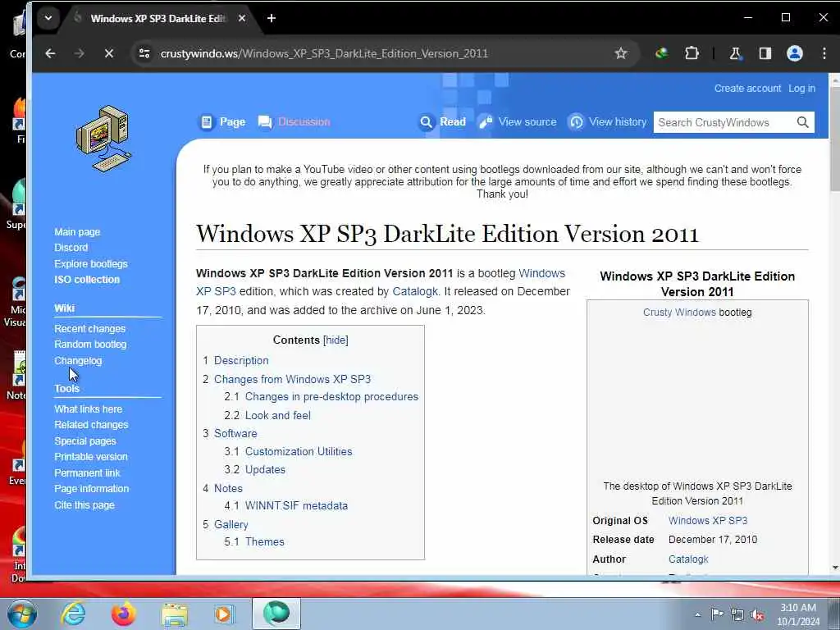
Task: Type in Search CrustyWindows field
Action: (724, 123)
